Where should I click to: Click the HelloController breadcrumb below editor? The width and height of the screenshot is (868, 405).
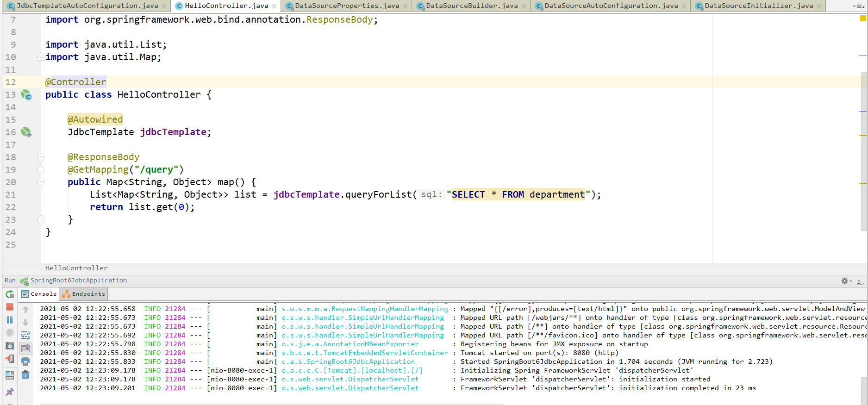click(x=76, y=268)
